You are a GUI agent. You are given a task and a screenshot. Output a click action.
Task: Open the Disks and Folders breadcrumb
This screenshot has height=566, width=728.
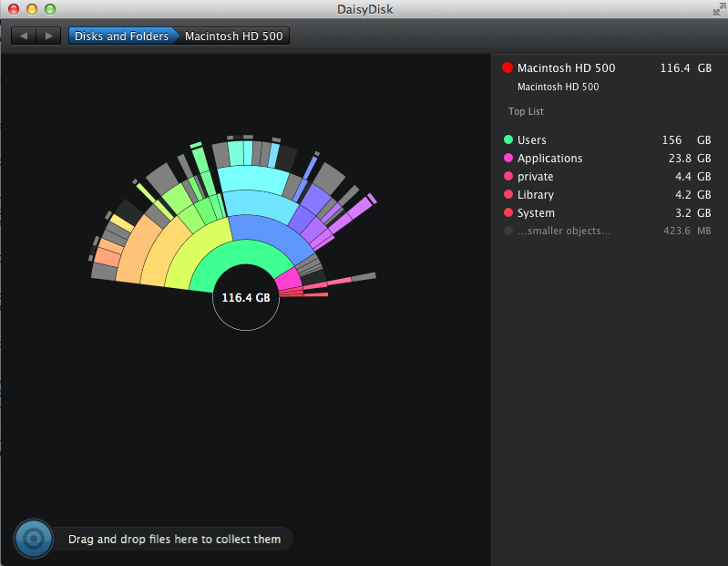pos(122,36)
